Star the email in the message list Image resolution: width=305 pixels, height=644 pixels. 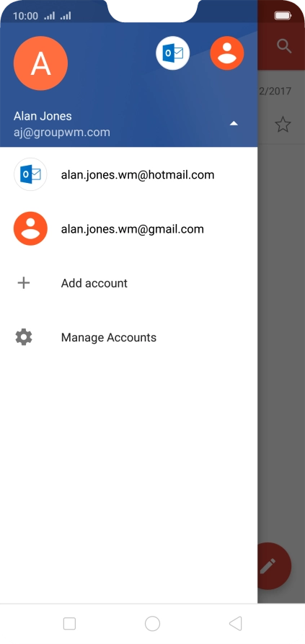point(283,124)
